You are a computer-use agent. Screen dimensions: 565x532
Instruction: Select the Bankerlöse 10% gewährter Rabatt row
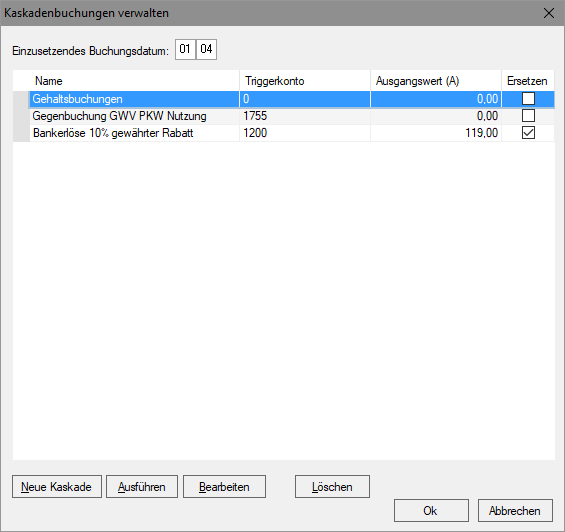[x=284, y=133]
